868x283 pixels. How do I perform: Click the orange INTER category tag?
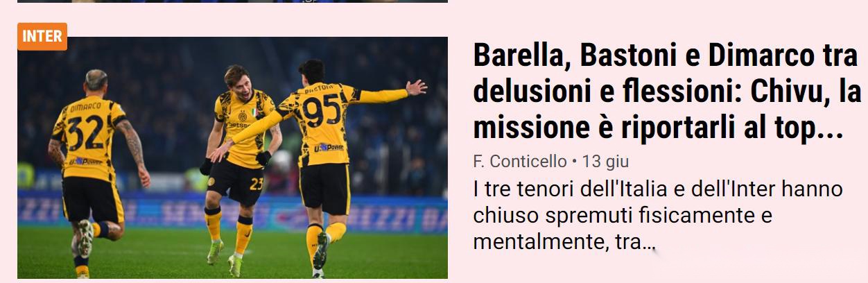[42, 37]
